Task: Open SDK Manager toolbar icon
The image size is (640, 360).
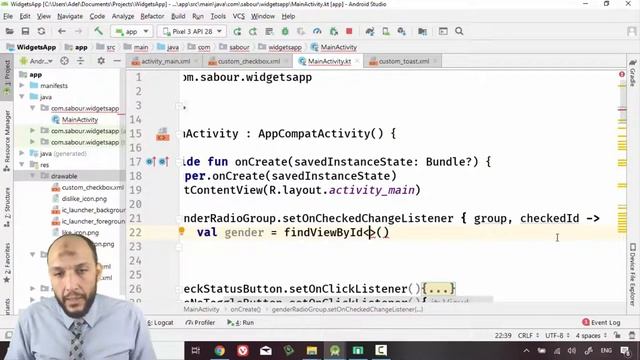Action: [x=402, y=31]
